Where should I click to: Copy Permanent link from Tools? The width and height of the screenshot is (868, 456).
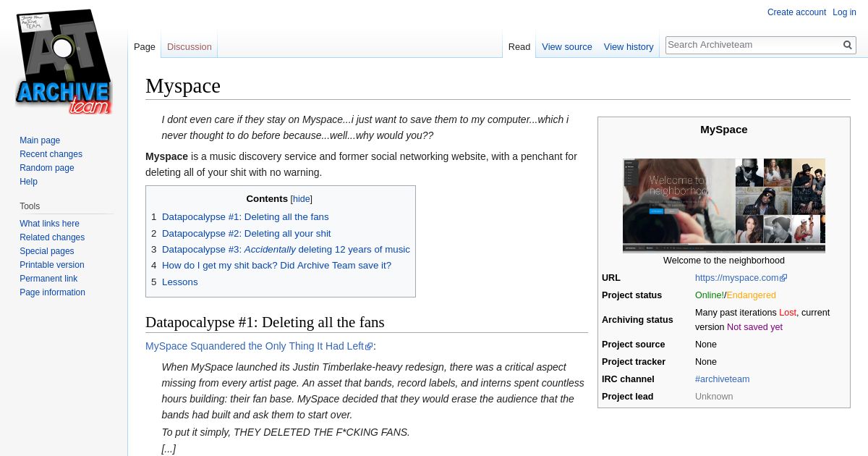click(x=48, y=279)
